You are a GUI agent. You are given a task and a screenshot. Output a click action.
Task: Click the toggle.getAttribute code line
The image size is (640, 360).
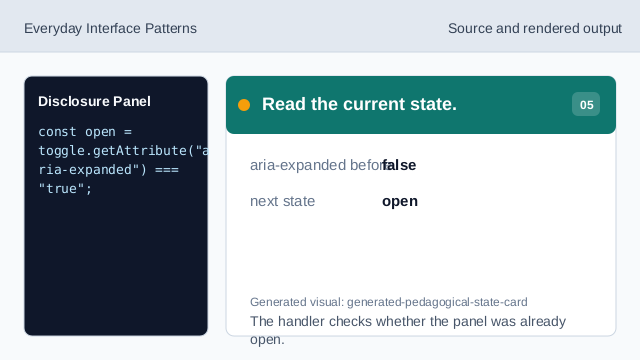[123, 151]
